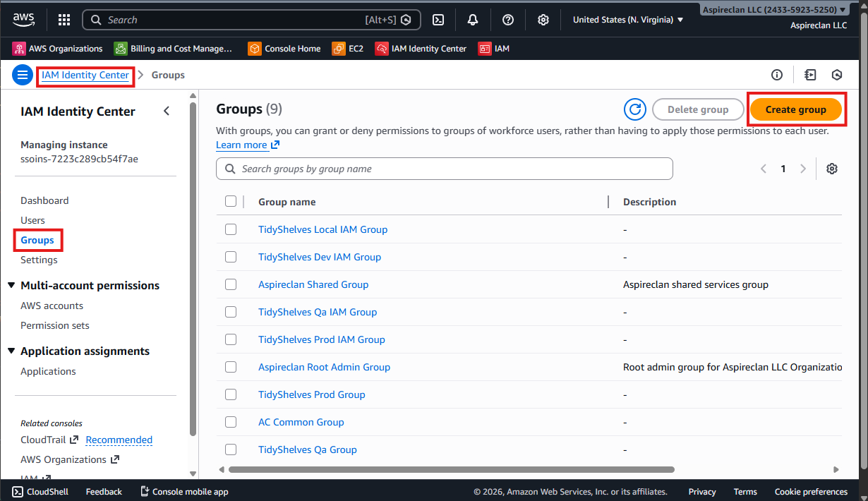Check the TidyShelves Prod Group row
This screenshot has width=868, height=501.
(x=231, y=394)
